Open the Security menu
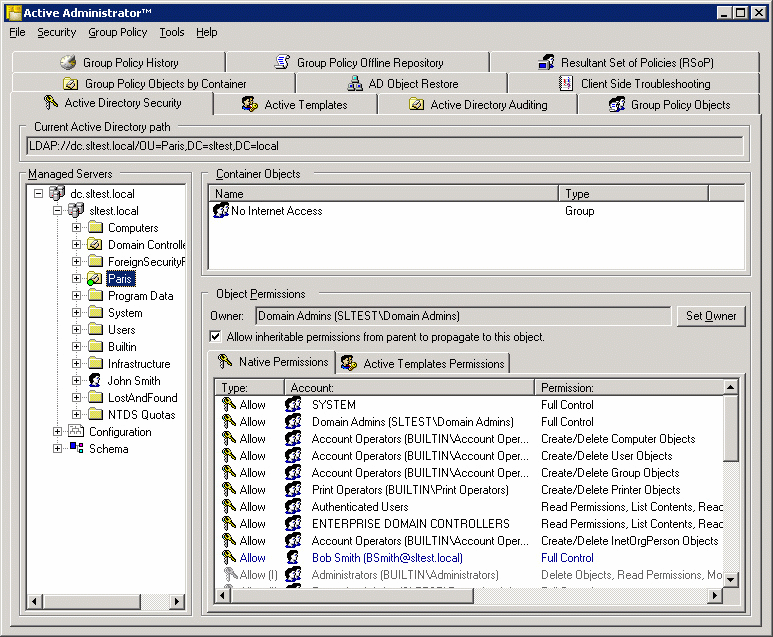 pos(57,33)
